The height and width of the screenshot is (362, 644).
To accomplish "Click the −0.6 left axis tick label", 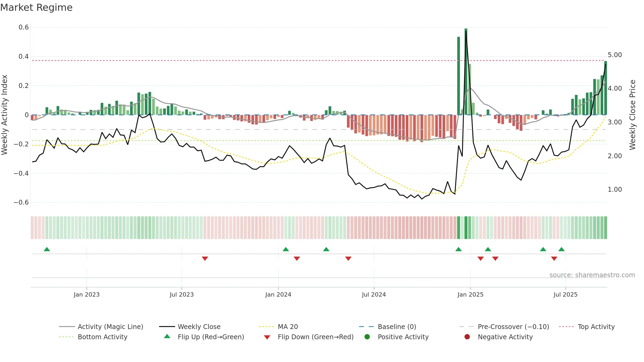I will click(x=21, y=202).
